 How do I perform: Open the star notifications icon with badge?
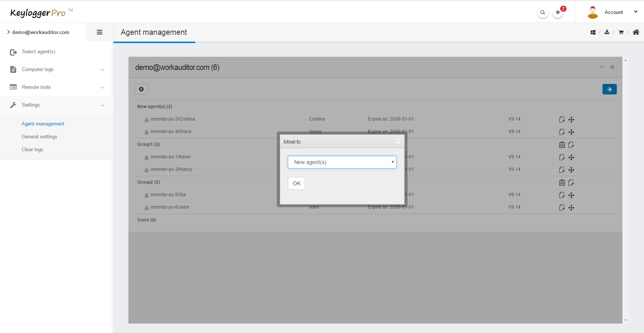point(558,12)
